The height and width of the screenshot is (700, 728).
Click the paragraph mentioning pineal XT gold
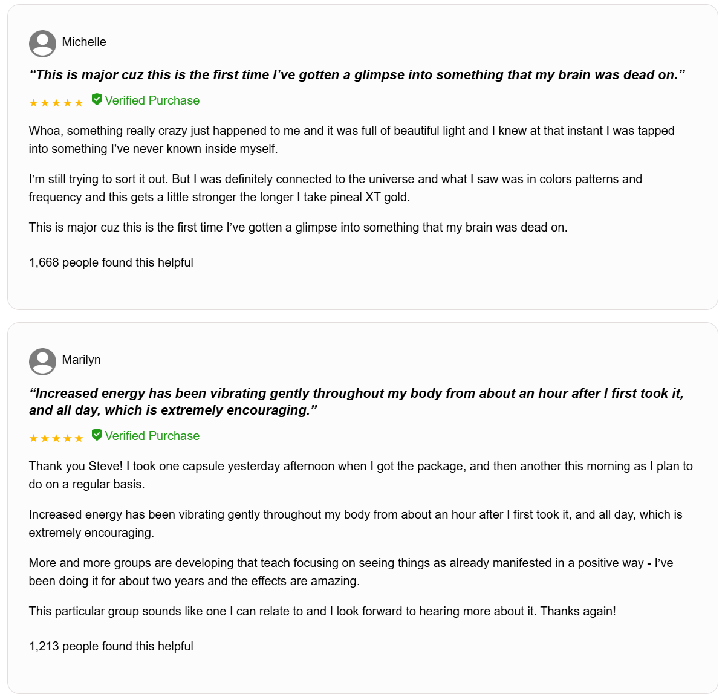(x=336, y=188)
